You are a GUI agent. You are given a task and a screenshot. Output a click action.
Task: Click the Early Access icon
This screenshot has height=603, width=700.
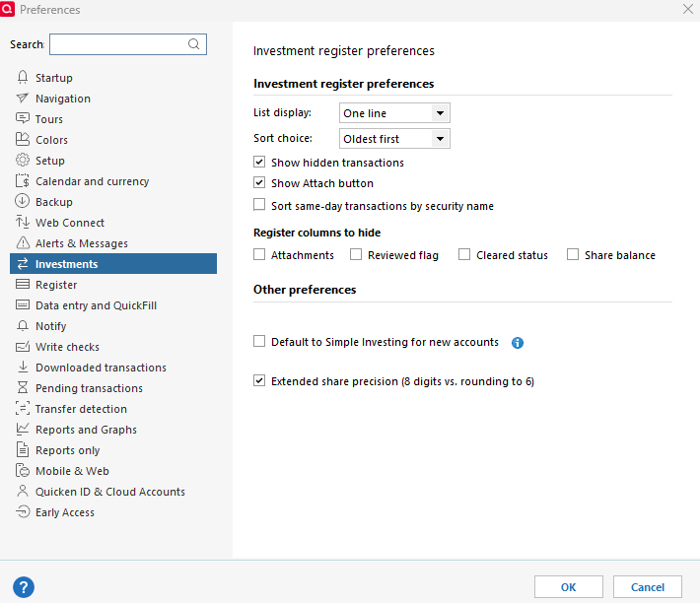(x=23, y=511)
